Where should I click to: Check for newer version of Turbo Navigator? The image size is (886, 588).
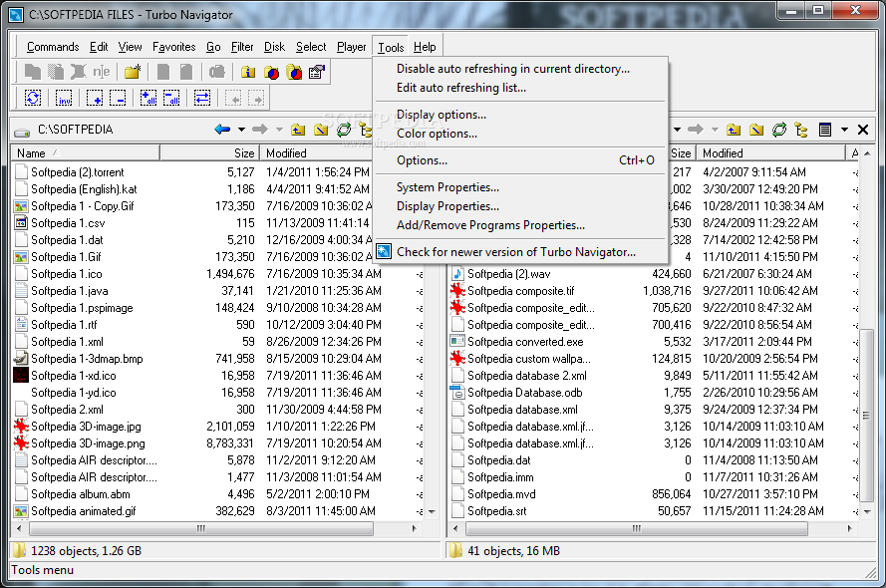pyautogui.click(x=520, y=252)
